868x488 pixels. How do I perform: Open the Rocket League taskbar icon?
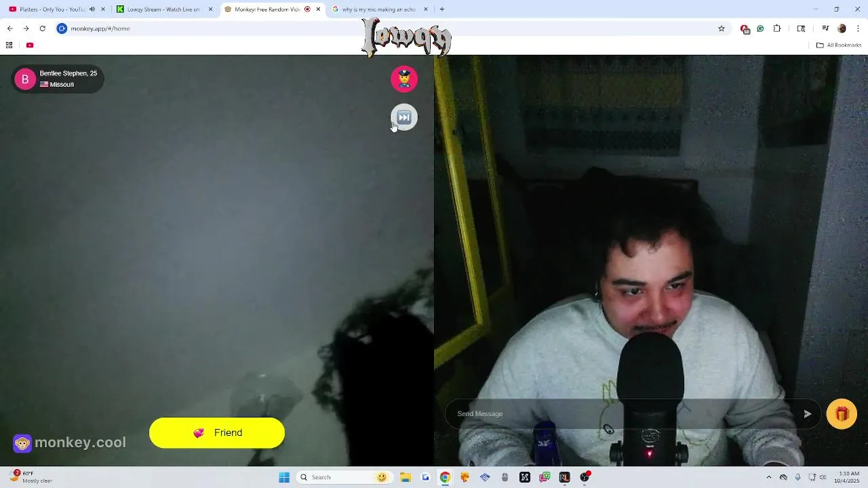point(564,477)
